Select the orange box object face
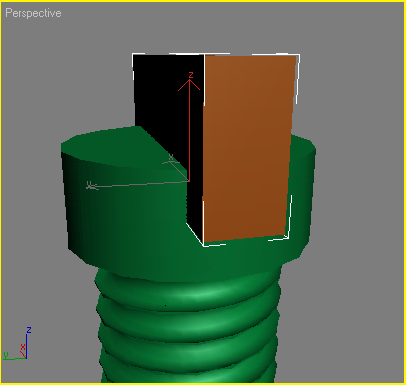Viewport: 406px width, 385px height. [248, 147]
